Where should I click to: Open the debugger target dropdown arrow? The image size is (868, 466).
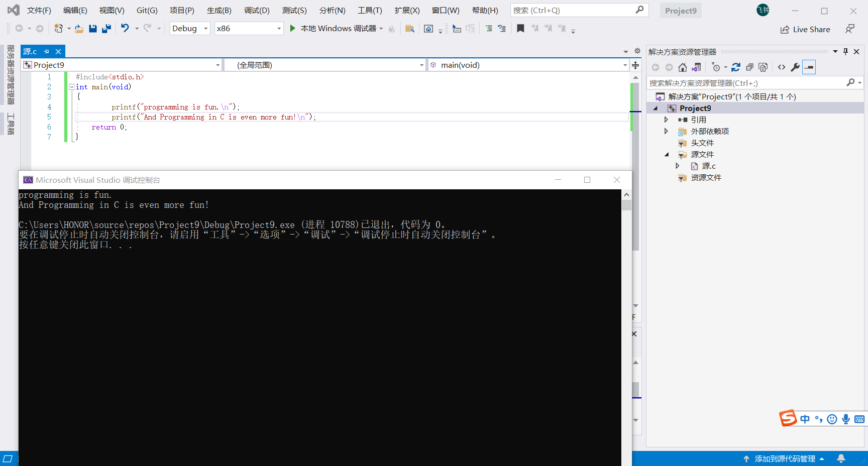(x=381, y=29)
